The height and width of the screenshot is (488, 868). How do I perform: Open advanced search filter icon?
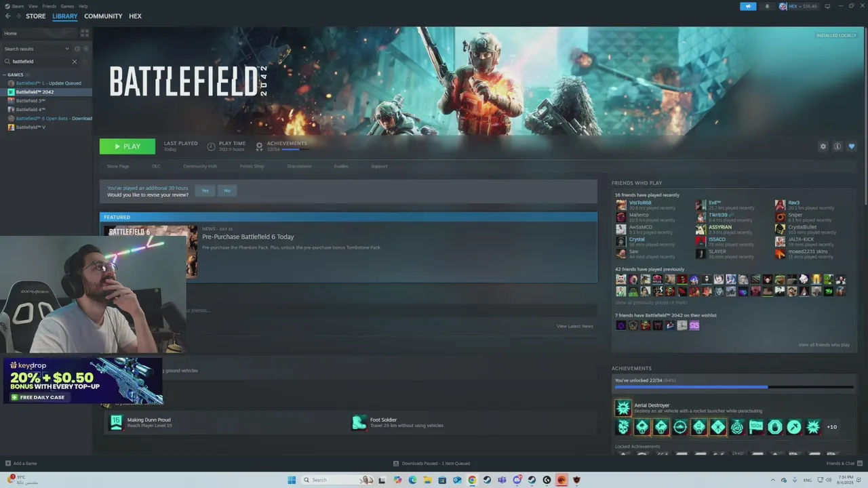click(85, 62)
